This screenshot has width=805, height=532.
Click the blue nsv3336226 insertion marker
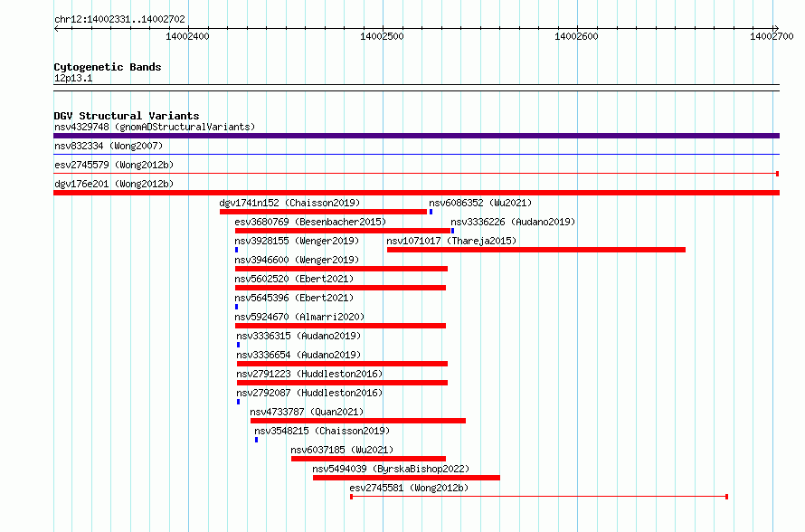[x=452, y=231]
